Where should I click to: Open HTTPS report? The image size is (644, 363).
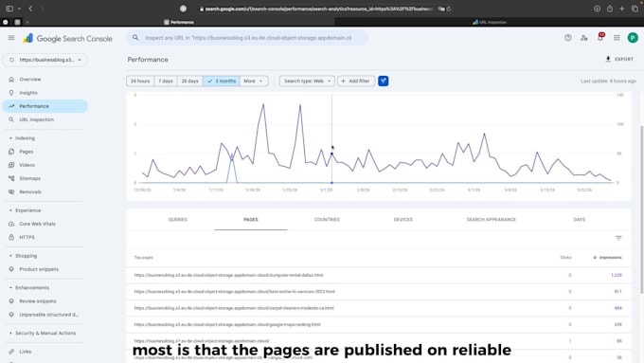tap(27, 237)
